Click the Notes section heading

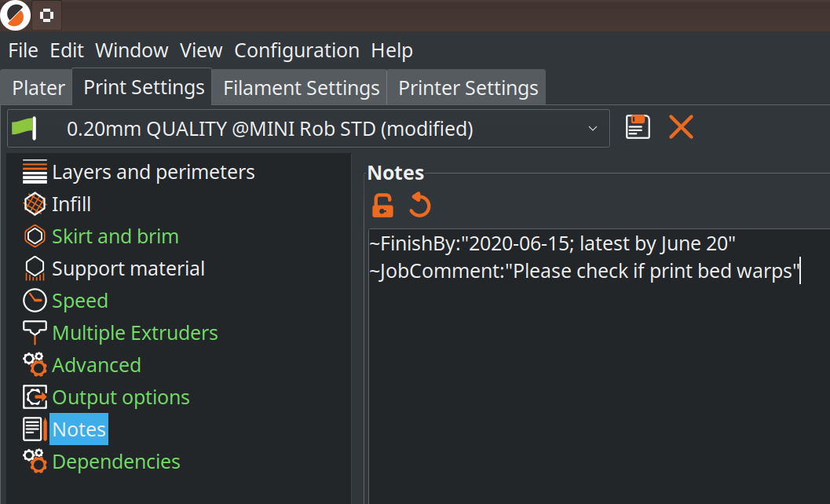(x=396, y=173)
